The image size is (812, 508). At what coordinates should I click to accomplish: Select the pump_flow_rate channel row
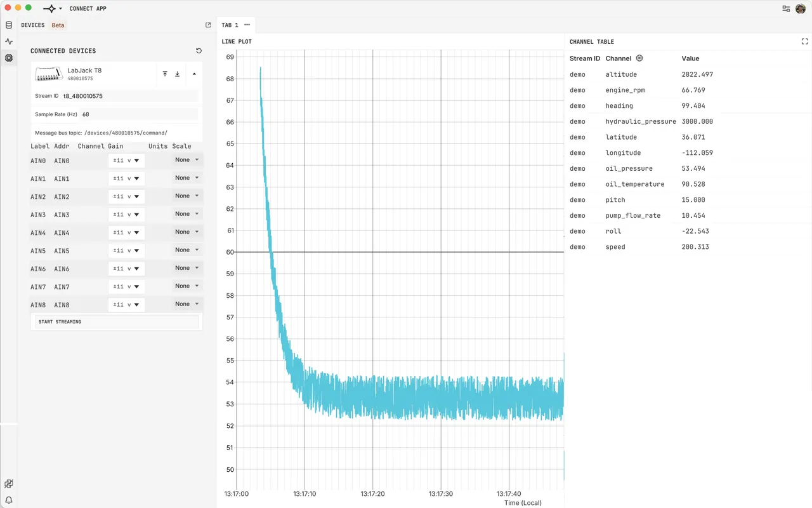click(688, 215)
